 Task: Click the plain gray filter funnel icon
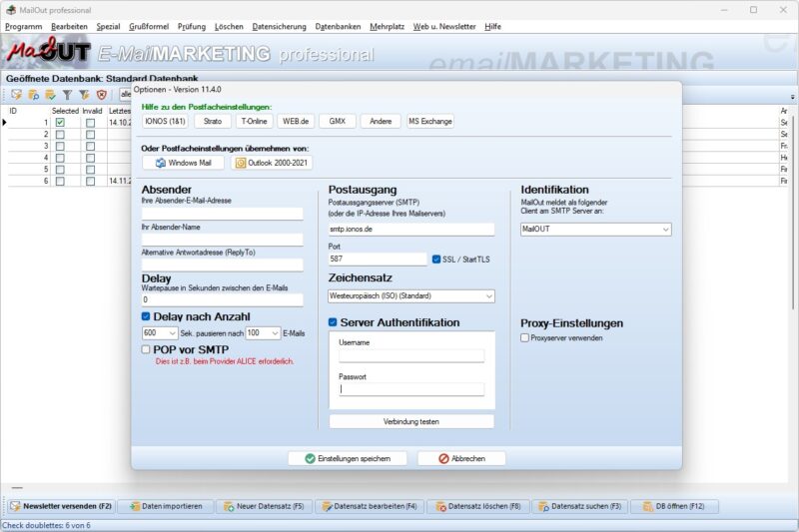pos(67,95)
